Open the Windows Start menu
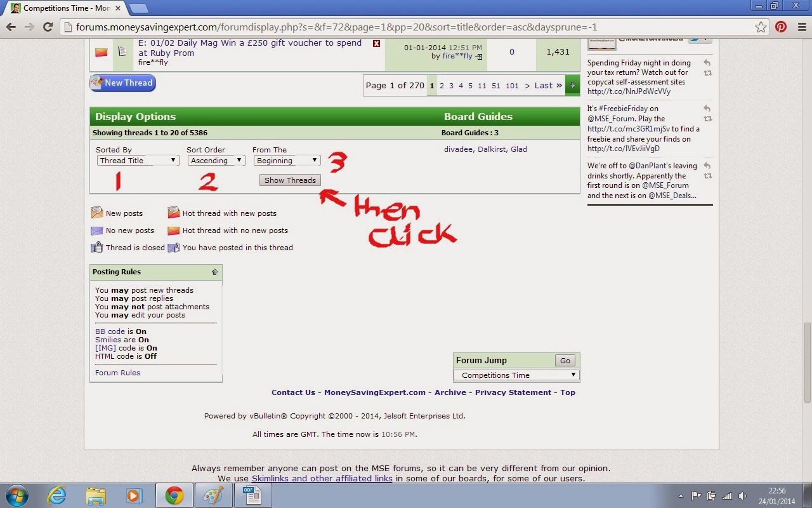Screen dimensions: 812x508 click(x=16, y=495)
